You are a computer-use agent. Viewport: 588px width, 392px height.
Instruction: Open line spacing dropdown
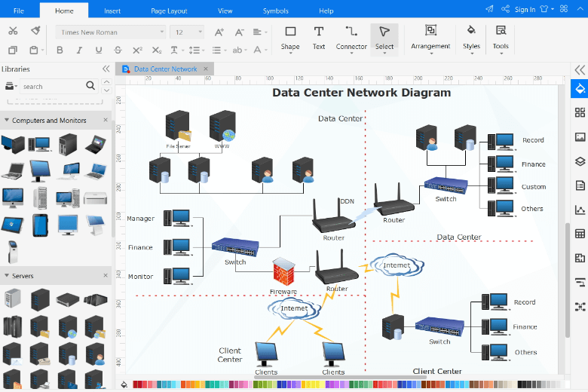[x=197, y=50]
